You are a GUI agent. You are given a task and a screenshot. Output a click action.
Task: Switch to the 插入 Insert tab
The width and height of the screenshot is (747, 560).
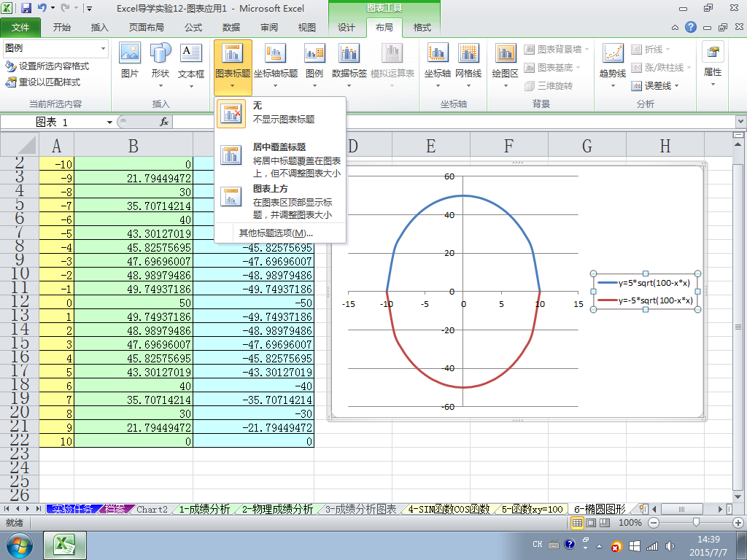(99, 28)
